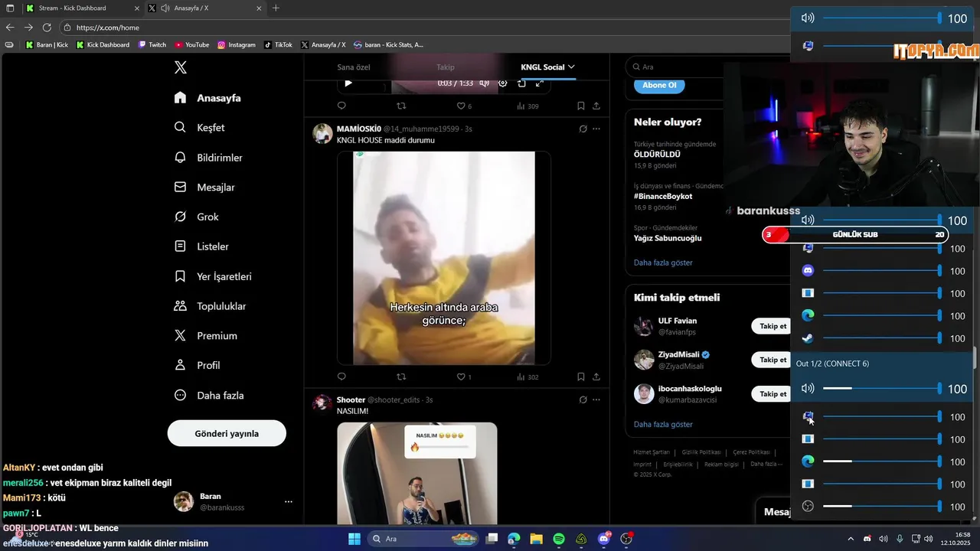Follow ULF Favian with Takip et
Screen dimensions: 980x551
[773, 326]
